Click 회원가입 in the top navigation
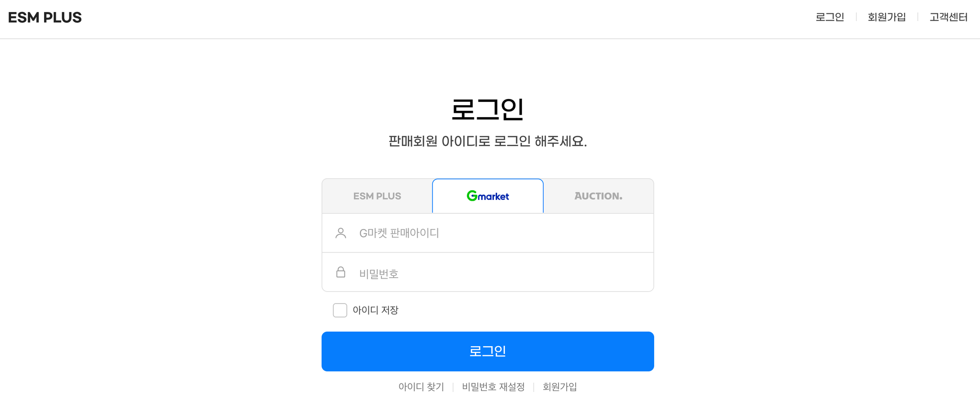 click(x=887, y=17)
